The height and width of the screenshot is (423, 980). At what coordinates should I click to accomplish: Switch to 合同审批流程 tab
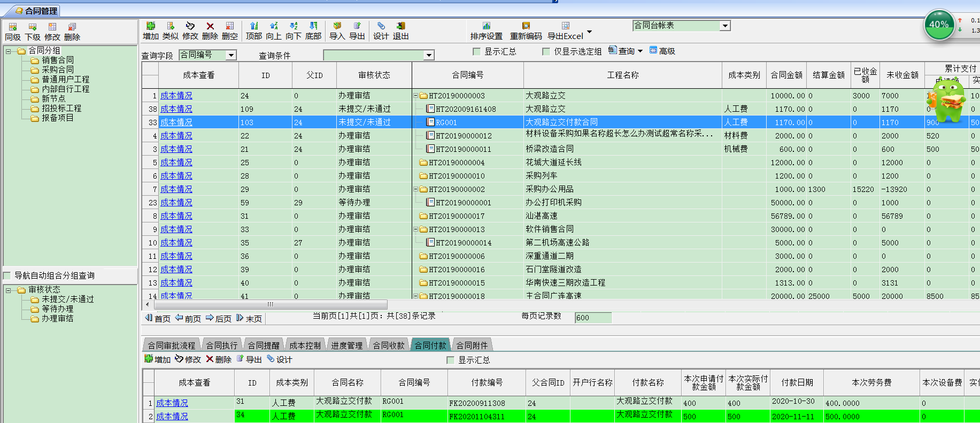coord(172,345)
